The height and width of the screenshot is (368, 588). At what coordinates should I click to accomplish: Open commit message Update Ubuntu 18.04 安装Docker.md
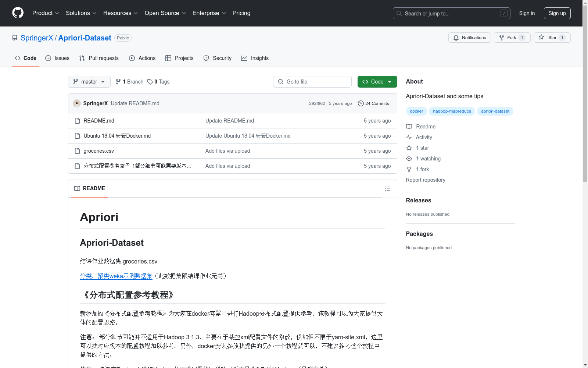coord(248,136)
